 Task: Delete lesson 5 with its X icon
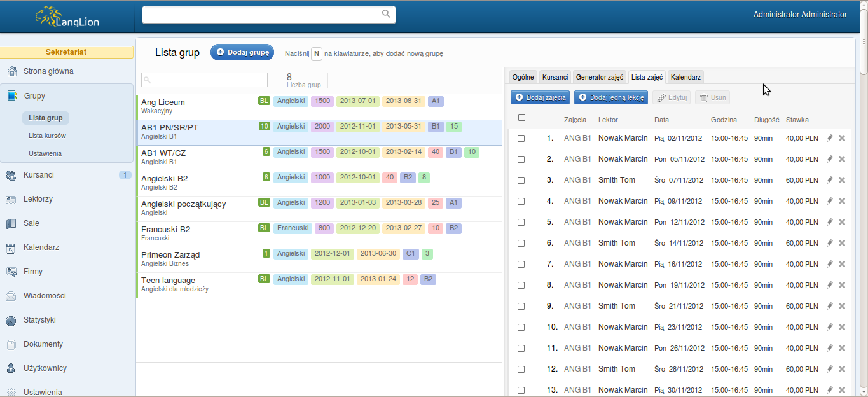(842, 222)
